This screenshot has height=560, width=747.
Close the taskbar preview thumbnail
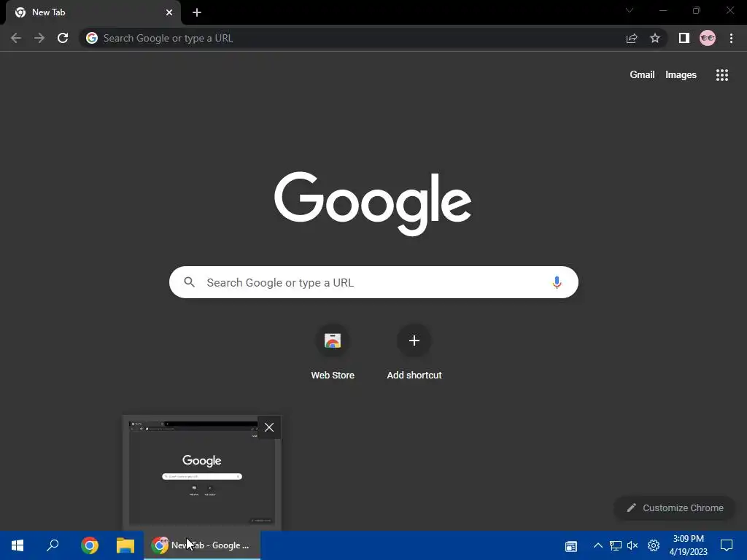pos(269,427)
